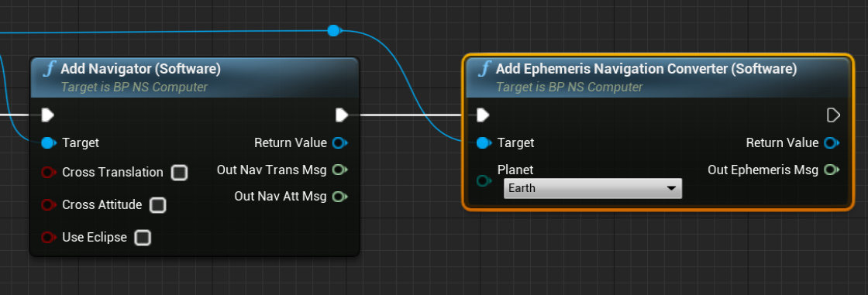Enable the Use Eclipse checkbox
Screen dimensions: 868x295
pyautogui.click(x=143, y=238)
